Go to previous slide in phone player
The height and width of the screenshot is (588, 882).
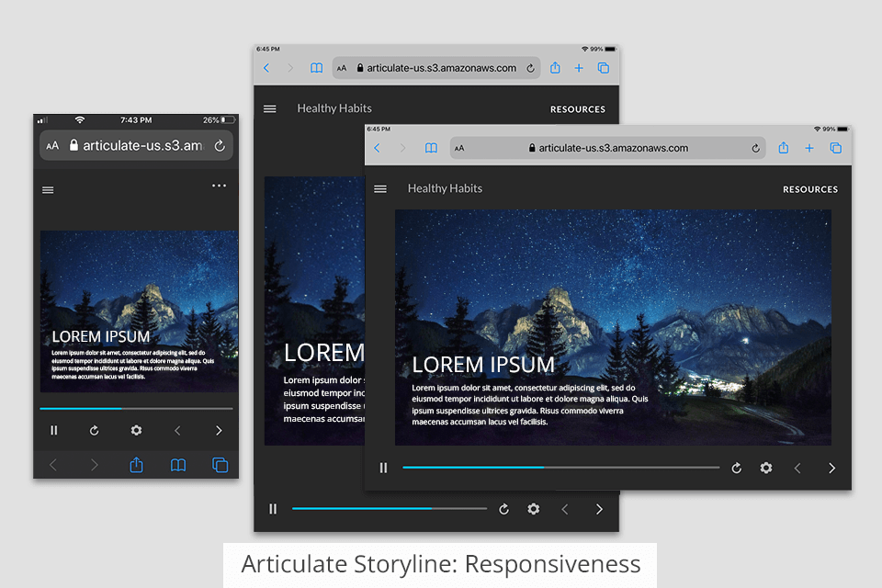[177, 431]
